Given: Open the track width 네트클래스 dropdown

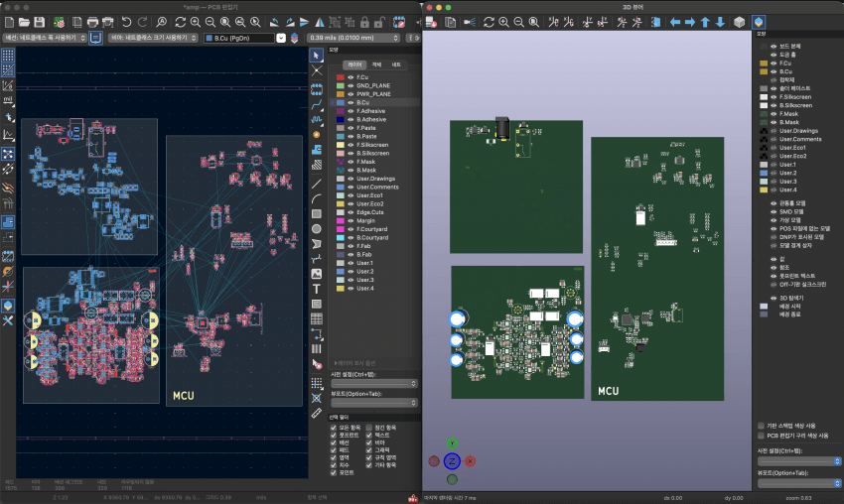Looking at the screenshot, I should (45, 38).
